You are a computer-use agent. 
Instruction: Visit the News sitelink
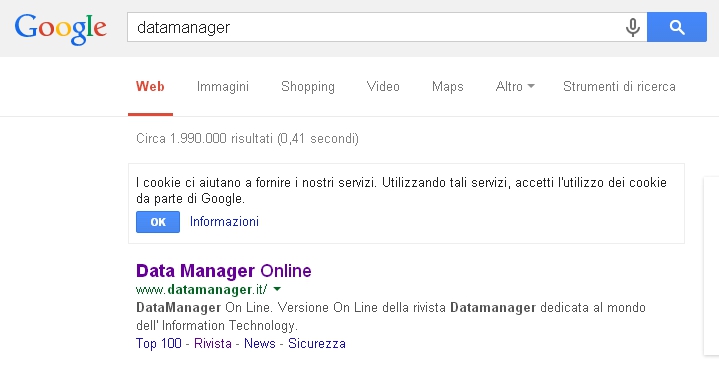click(260, 343)
